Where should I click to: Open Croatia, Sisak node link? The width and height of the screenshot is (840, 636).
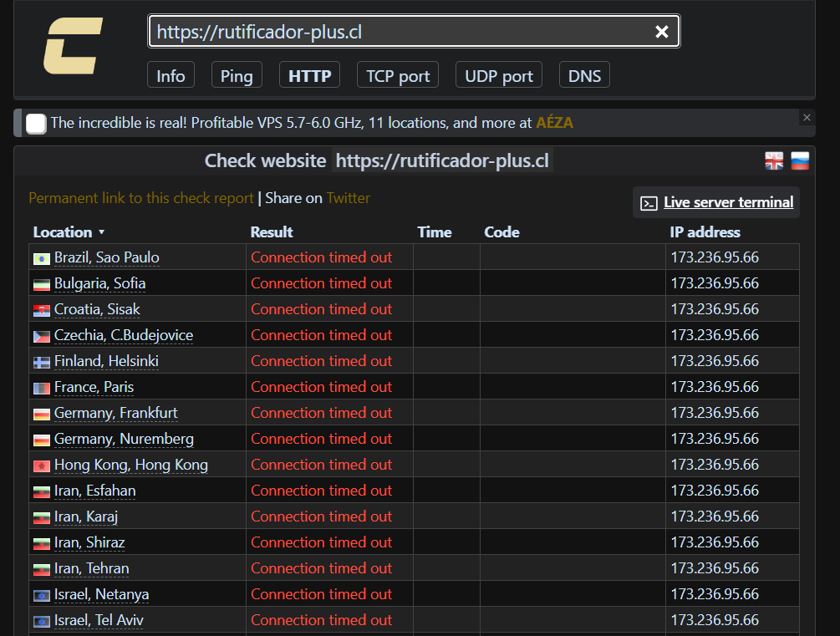coord(97,309)
